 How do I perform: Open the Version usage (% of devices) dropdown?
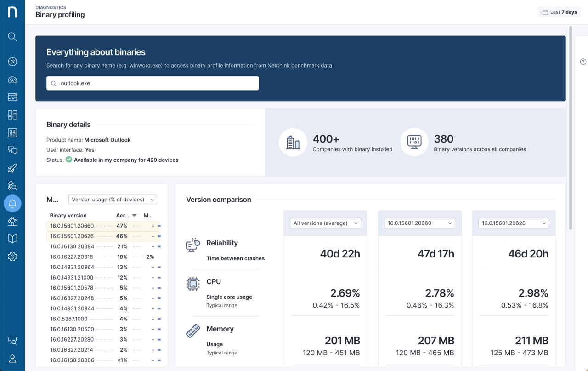(x=113, y=200)
